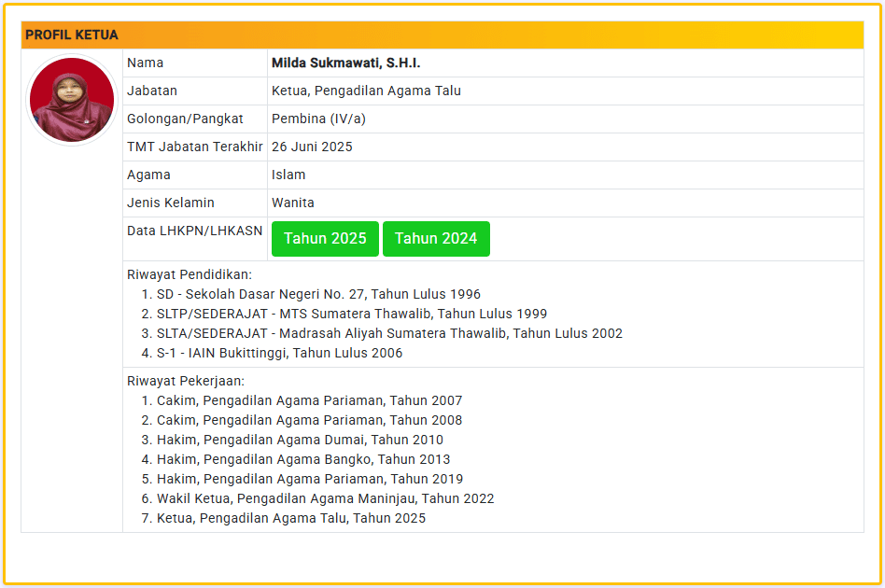Select the name Milda Sukmawati, S.H.I.
This screenshot has width=885, height=588.
[345, 63]
